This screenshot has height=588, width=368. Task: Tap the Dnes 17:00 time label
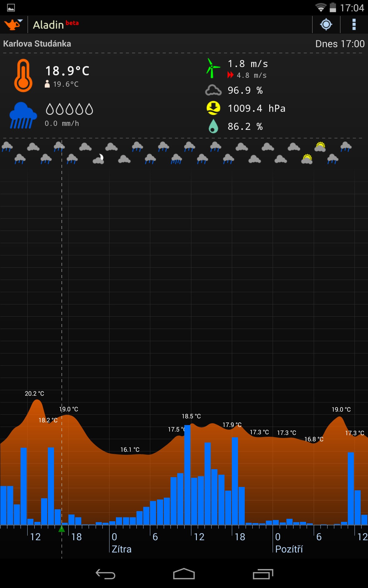340,44
